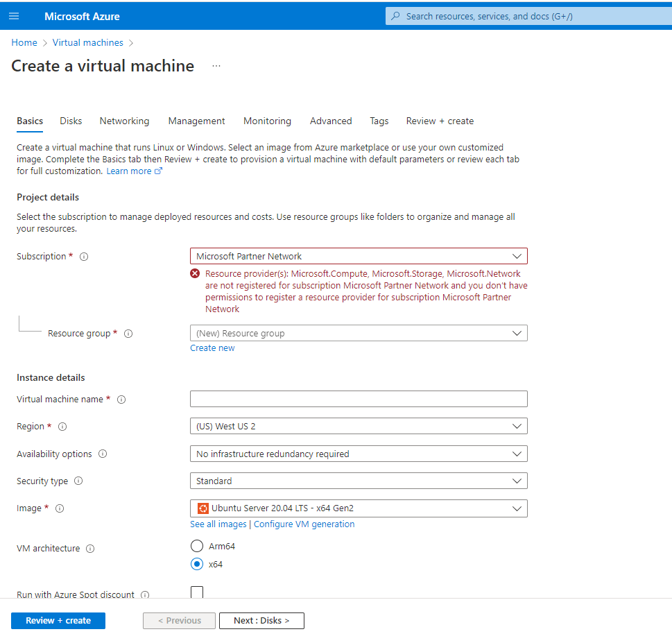Check Run with Azure Spot discount

click(197, 592)
